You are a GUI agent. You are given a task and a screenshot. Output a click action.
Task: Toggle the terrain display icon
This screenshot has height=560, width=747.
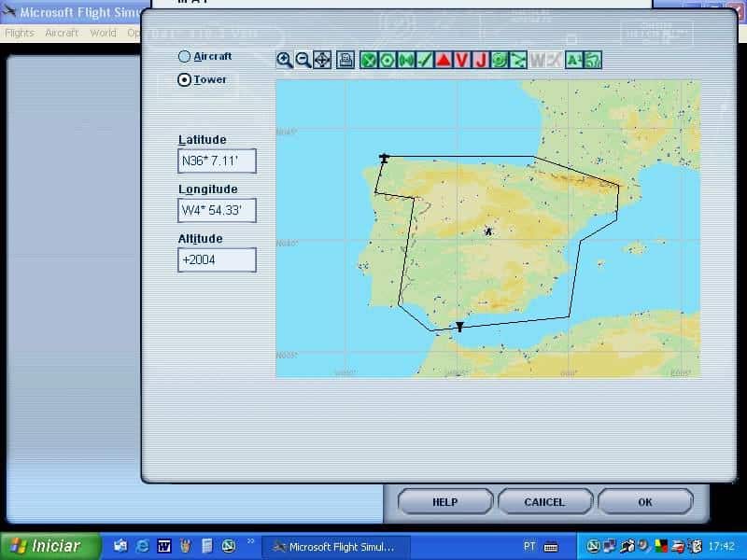coord(592,60)
